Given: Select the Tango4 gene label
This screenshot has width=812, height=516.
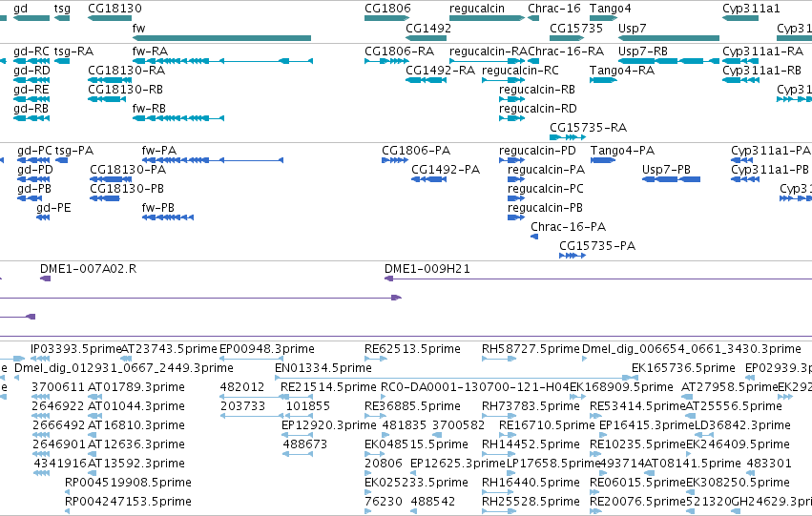Looking at the screenshot, I should (x=610, y=9).
